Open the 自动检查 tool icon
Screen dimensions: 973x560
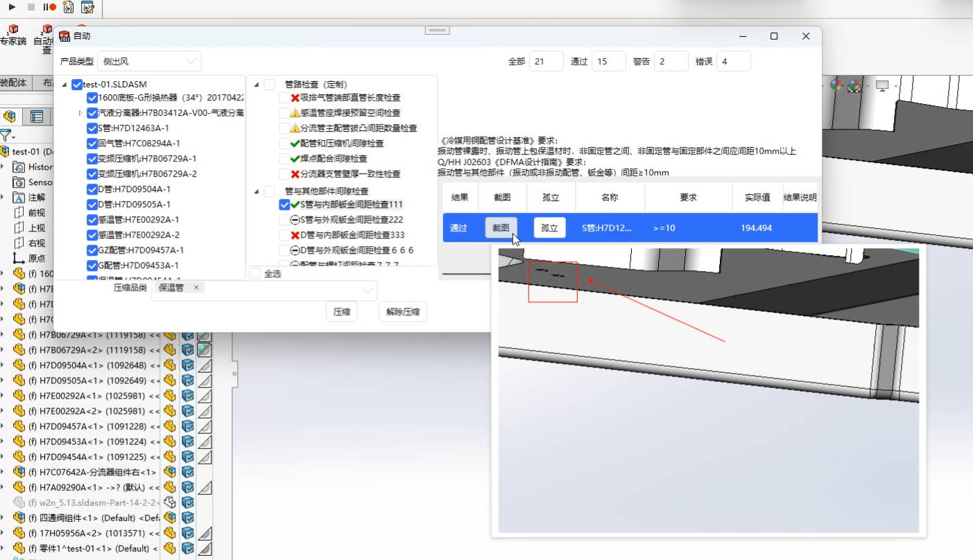pyautogui.click(x=47, y=28)
